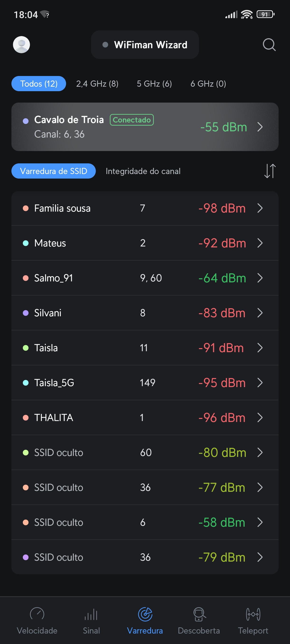This screenshot has height=644, width=290.
Task: Select the Varredura de SSID tab
Action: coord(53,171)
